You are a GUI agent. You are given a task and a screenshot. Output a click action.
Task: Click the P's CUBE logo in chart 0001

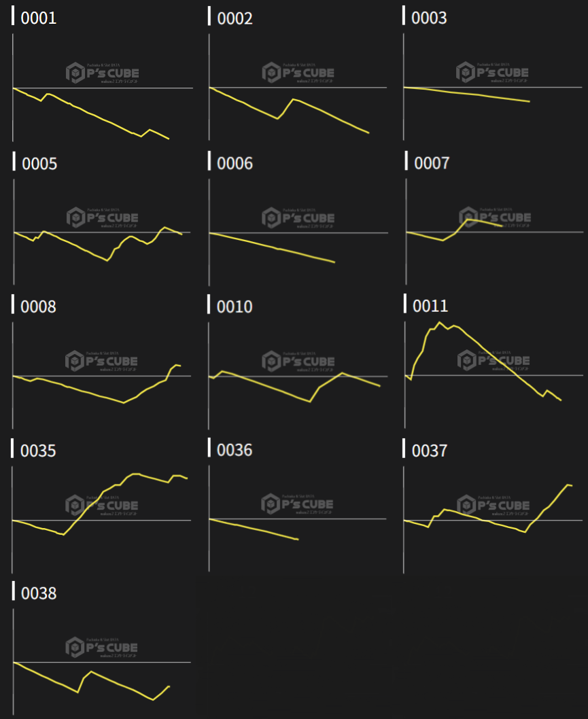[x=101, y=73]
